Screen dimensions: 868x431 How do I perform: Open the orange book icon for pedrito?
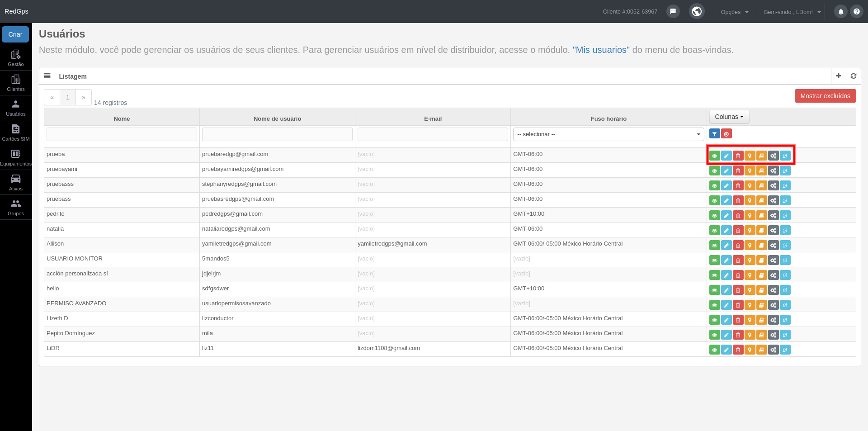[x=761, y=215]
